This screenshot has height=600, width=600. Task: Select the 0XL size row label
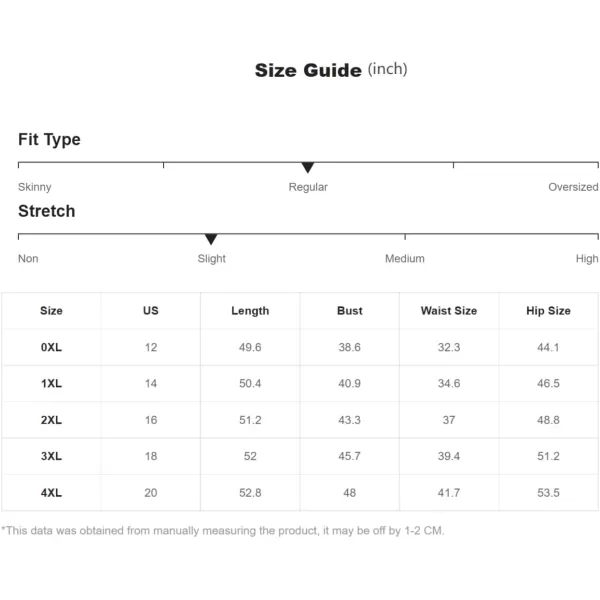[x=51, y=347]
